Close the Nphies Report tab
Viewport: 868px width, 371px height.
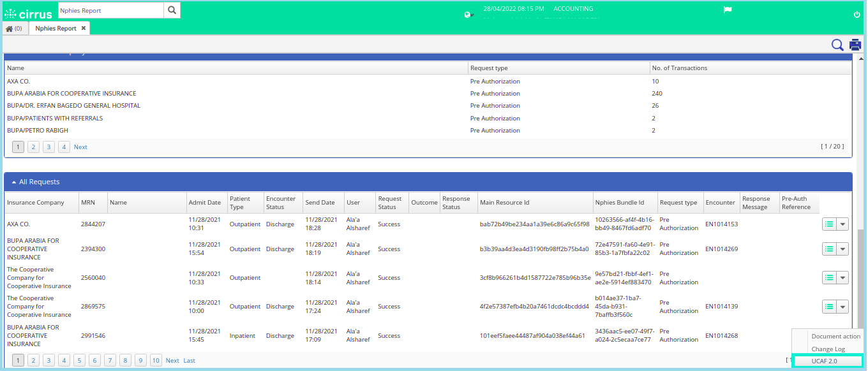[x=84, y=29]
